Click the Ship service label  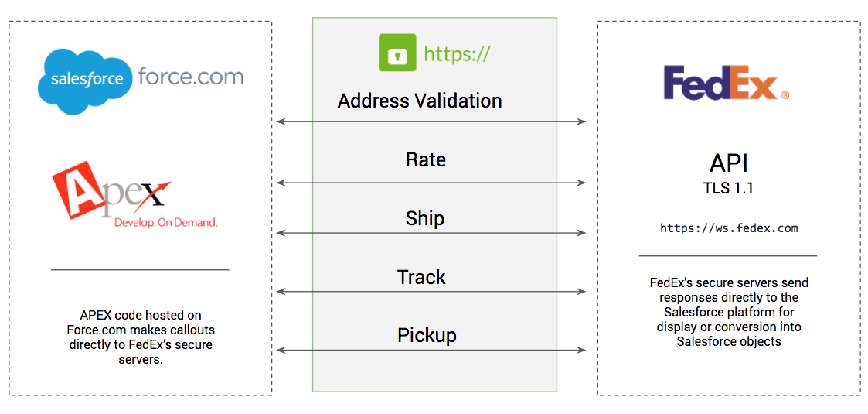pyautogui.click(x=424, y=217)
